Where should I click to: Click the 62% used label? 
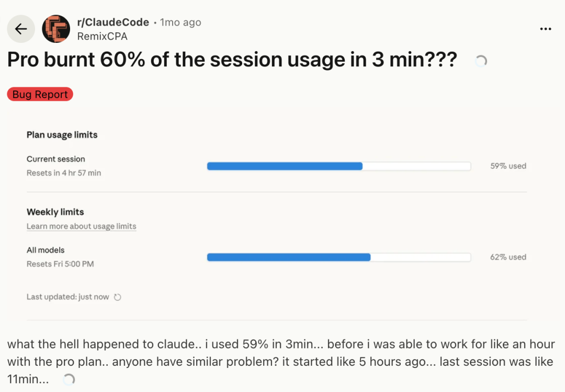pos(508,257)
